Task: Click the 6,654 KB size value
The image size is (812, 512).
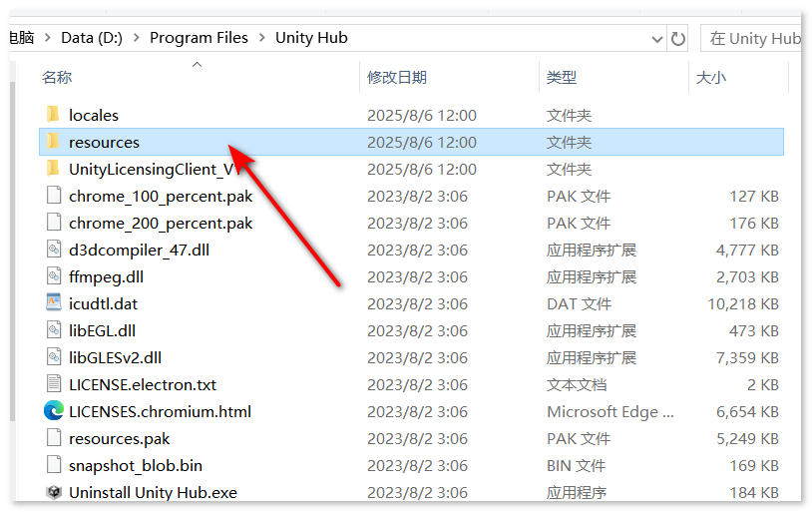Action: [747, 411]
